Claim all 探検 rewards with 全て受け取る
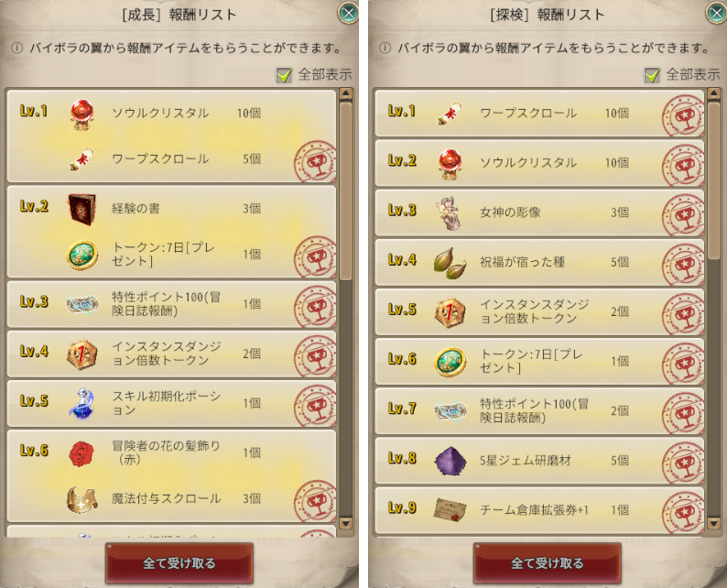Image resolution: width=727 pixels, height=588 pixels. [548, 563]
